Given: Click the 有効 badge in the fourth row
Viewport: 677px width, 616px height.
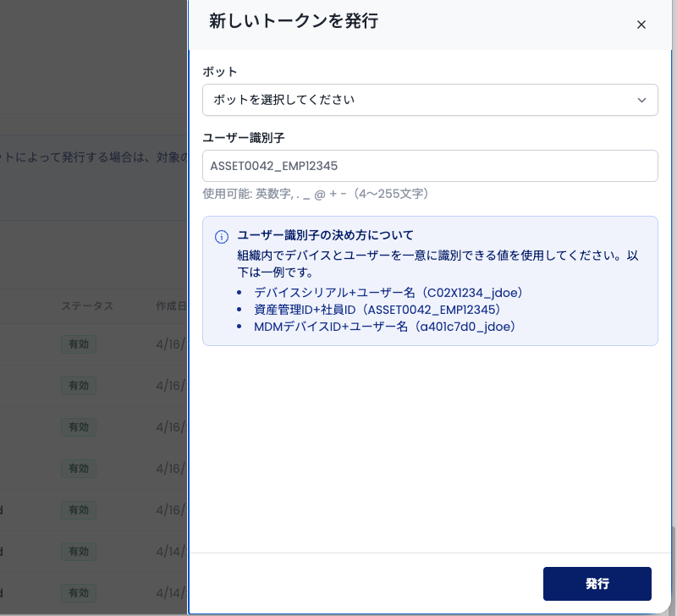Looking at the screenshot, I should pos(78,469).
